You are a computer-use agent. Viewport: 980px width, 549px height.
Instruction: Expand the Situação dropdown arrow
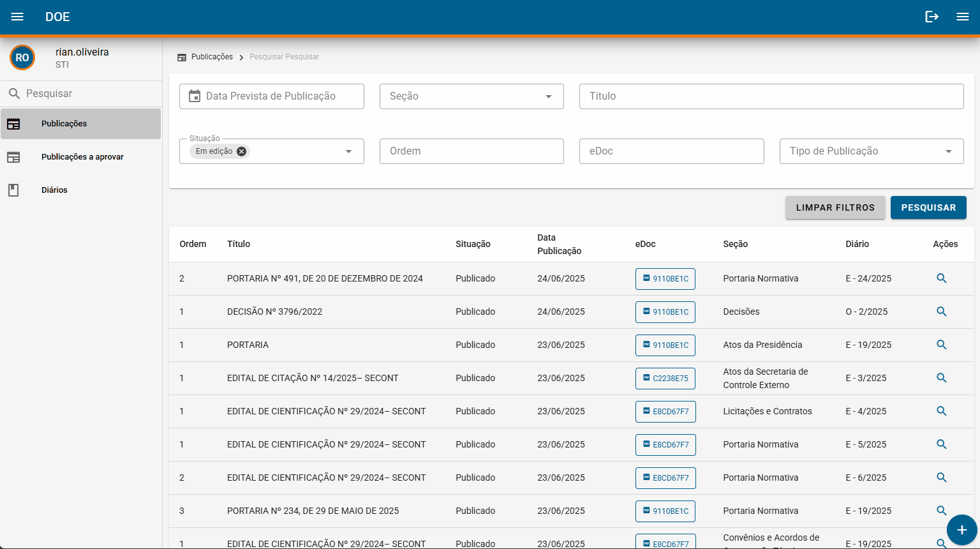coord(348,151)
